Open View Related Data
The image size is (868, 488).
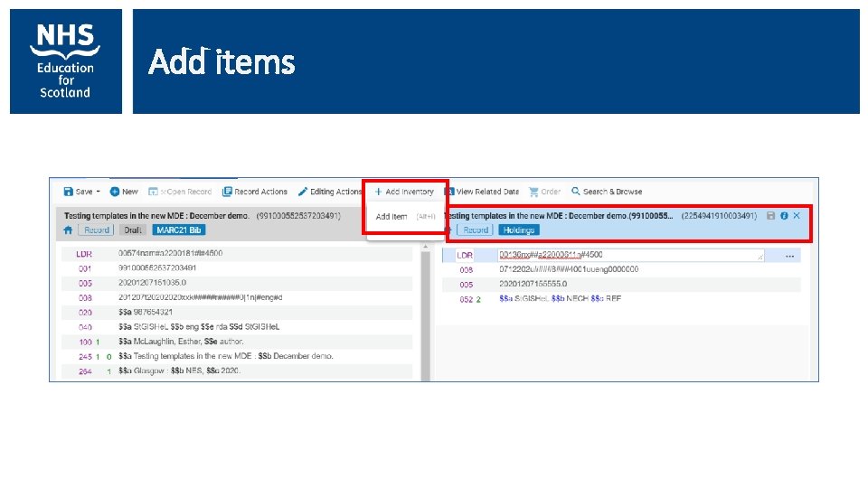(x=483, y=192)
